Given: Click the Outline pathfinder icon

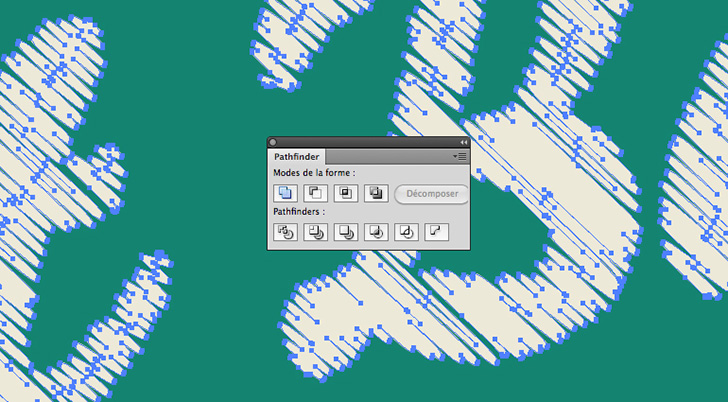Looking at the screenshot, I should click(x=406, y=232).
